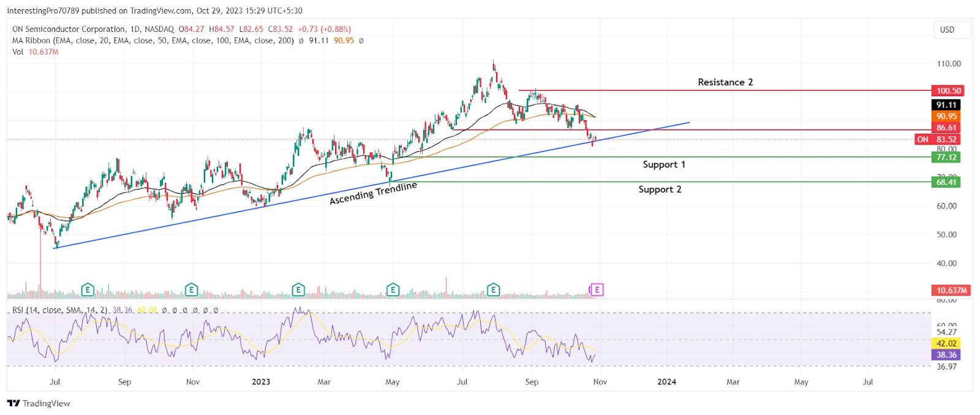The image size is (980, 415).
Task: Select the red horizontal Resistance 2 line
Action: 725,91
